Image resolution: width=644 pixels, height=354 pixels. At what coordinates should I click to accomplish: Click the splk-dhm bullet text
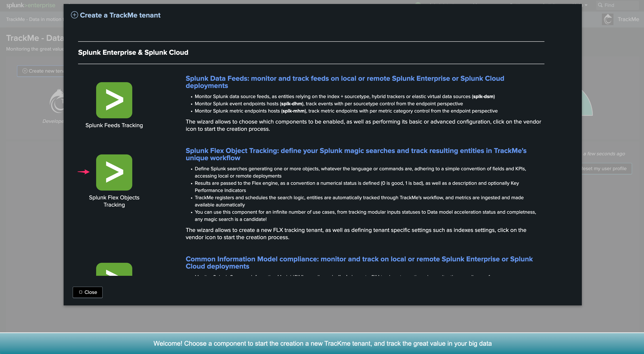point(329,104)
